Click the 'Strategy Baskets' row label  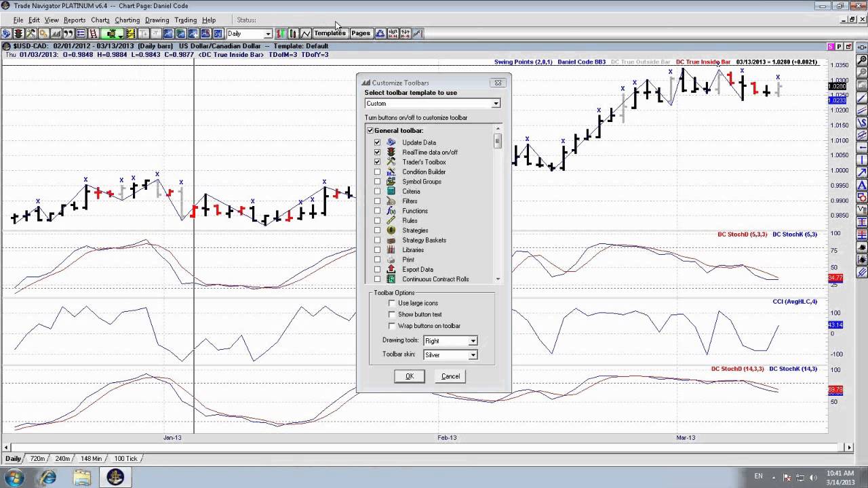425,240
